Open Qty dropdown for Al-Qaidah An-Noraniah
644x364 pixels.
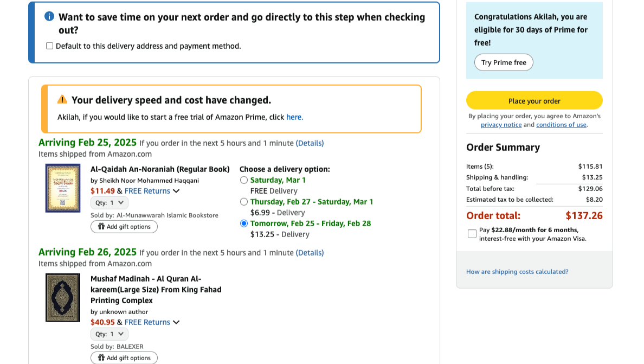(110, 203)
